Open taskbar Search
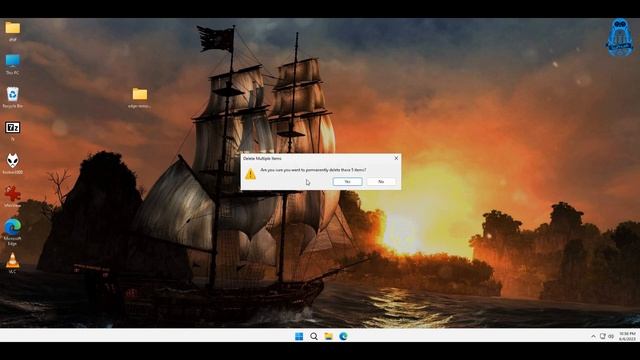The height and width of the screenshot is (360, 640). coord(314,336)
